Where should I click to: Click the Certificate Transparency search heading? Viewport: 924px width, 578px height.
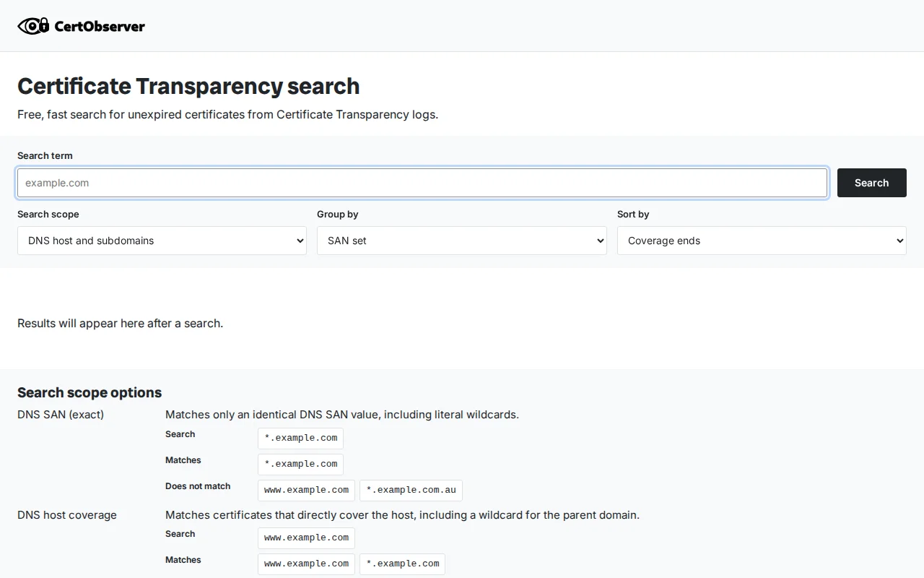pyautogui.click(x=188, y=86)
